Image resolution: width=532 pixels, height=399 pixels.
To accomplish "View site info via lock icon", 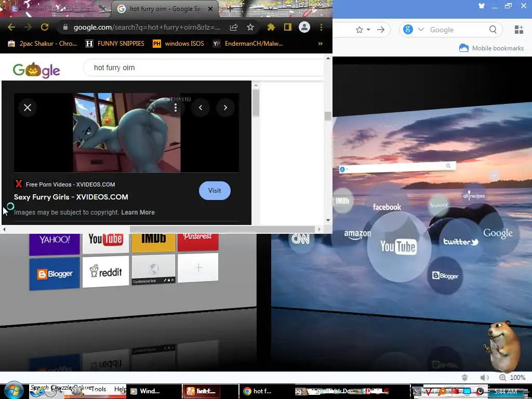I will [x=65, y=27].
